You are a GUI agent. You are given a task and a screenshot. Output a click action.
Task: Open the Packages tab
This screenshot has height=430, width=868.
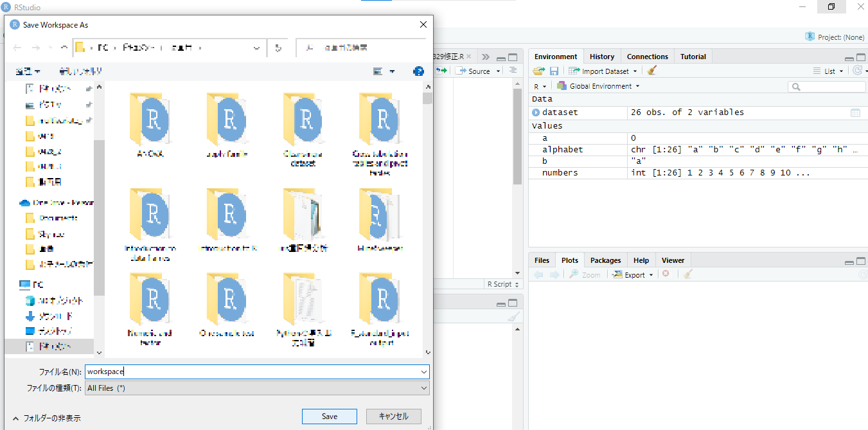pyautogui.click(x=606, y=260)
